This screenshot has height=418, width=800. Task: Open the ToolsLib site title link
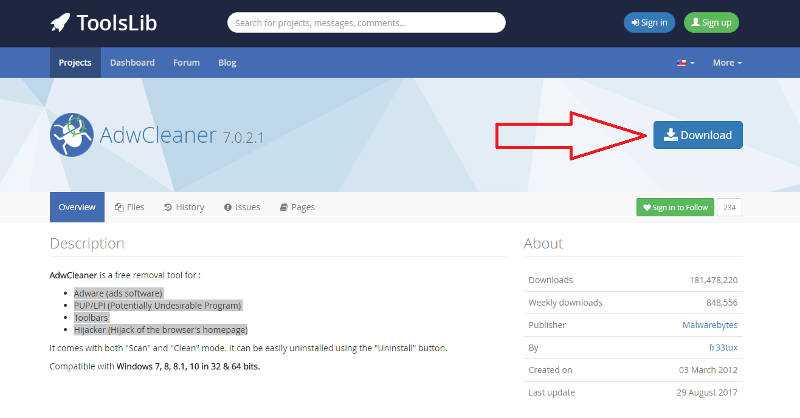click(117, 23)
